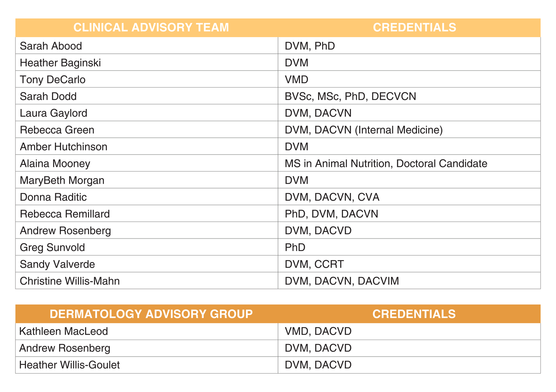Click Rebecca Green's Internal Medicine credentials
The image size is (556, 392).
(x=363, y=130)
